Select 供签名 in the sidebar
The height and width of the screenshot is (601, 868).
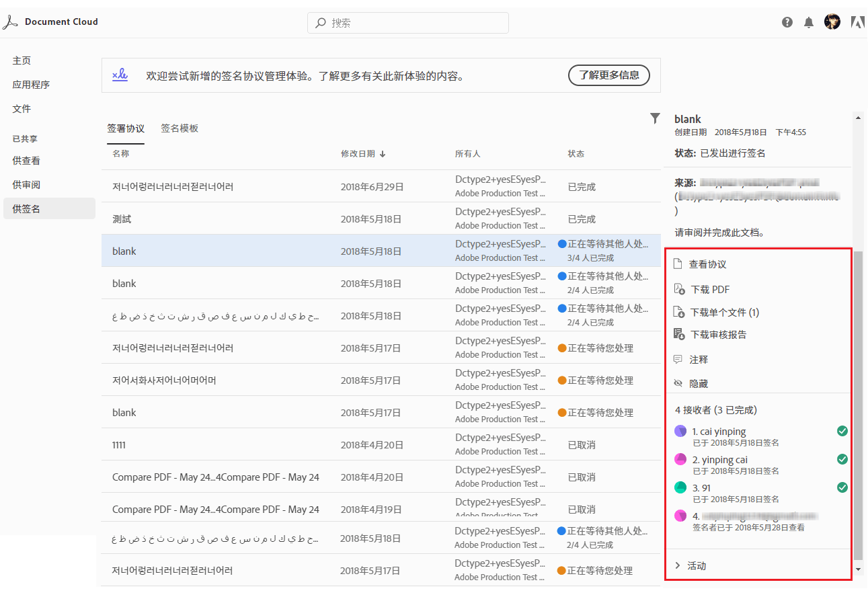click(x=49, y=208)
